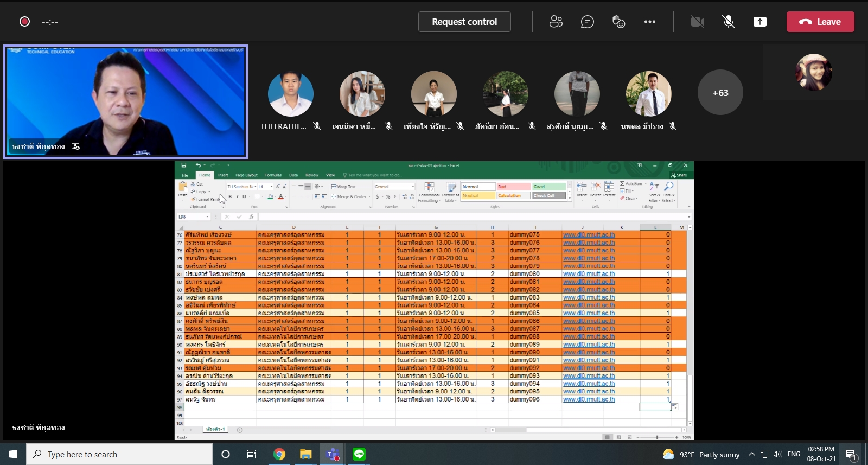This screenshot has width=868, height=465.
Task: Switch to the Page Layout tab in Excel
Action: coord(246,175)
